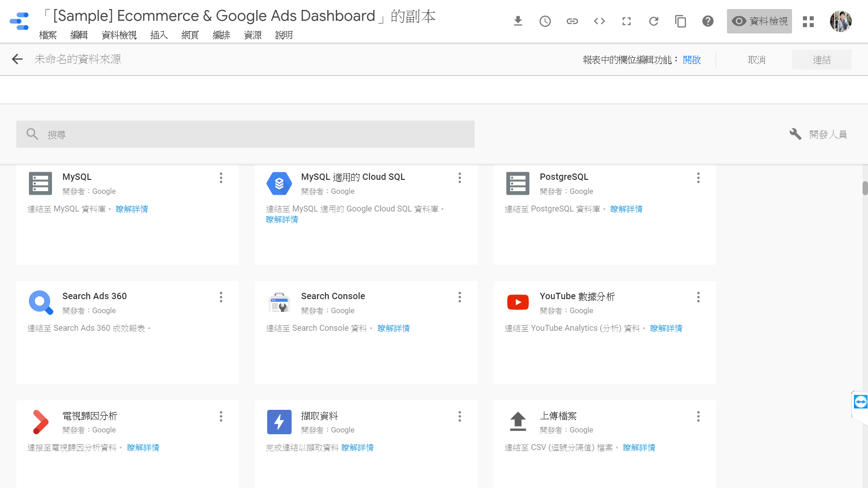
Task: Open the 資料檢視 menu bar item
Action: point(119,35)
